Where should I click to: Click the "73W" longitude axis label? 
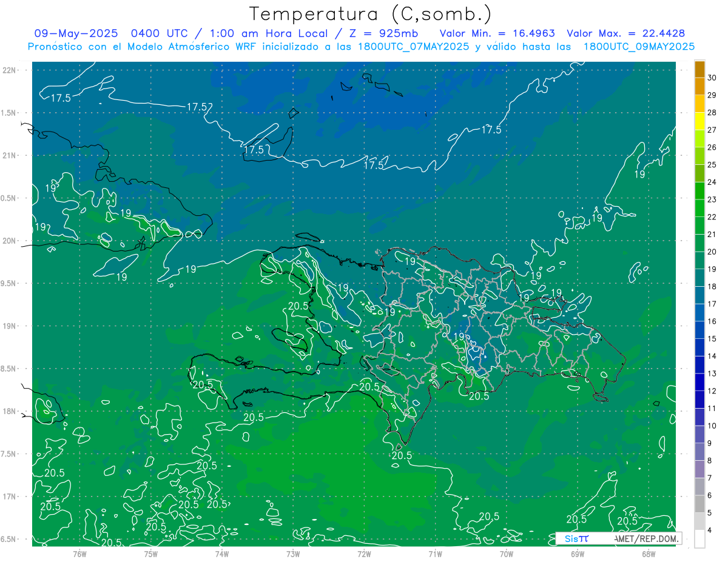coord(292,554)
